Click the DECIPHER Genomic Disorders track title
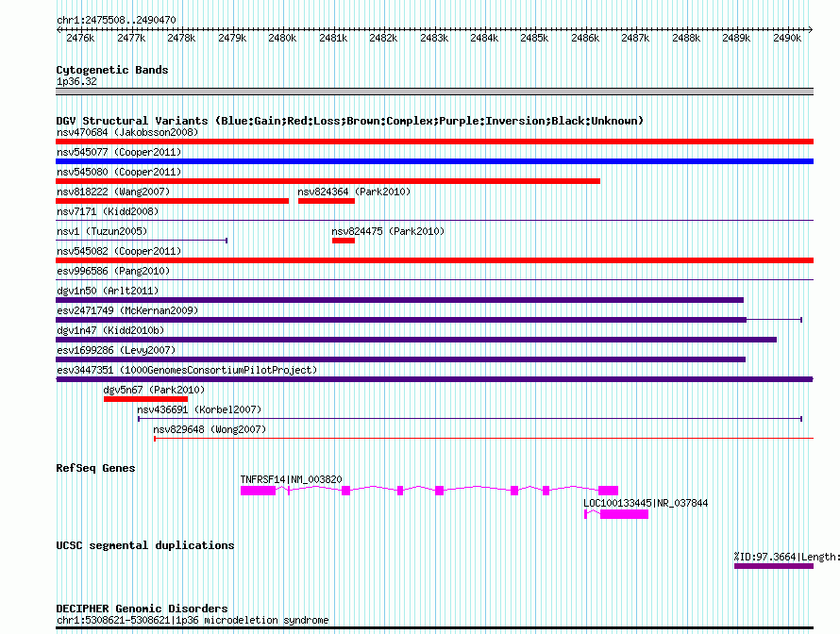 click(x=142, y=609)
